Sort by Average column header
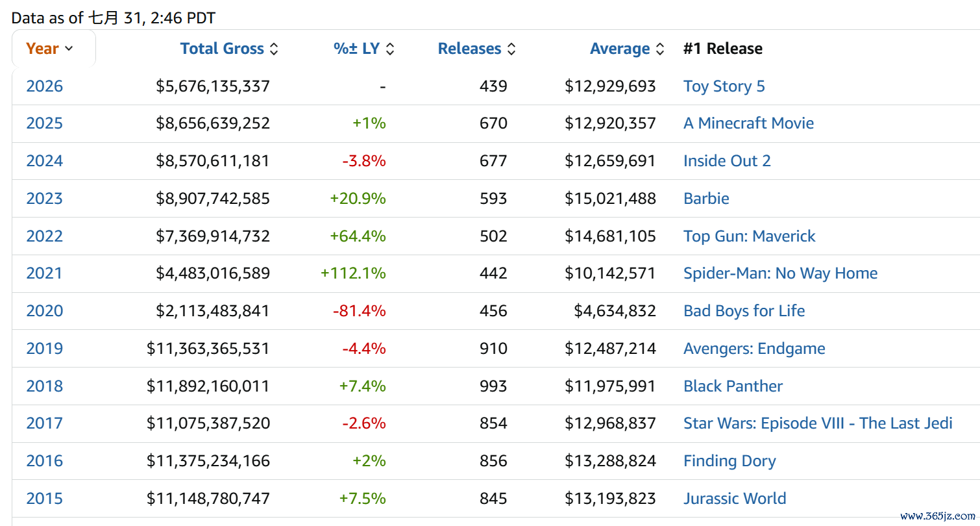This screenshot has height=526, width=980. pyautogui.click(x=627, y=49)
